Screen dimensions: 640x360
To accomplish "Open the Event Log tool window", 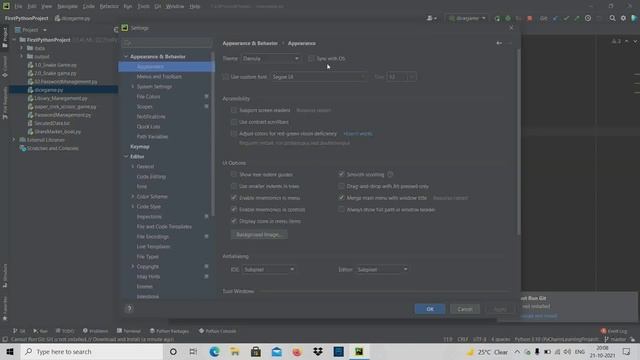I will (x=613, y=331).
